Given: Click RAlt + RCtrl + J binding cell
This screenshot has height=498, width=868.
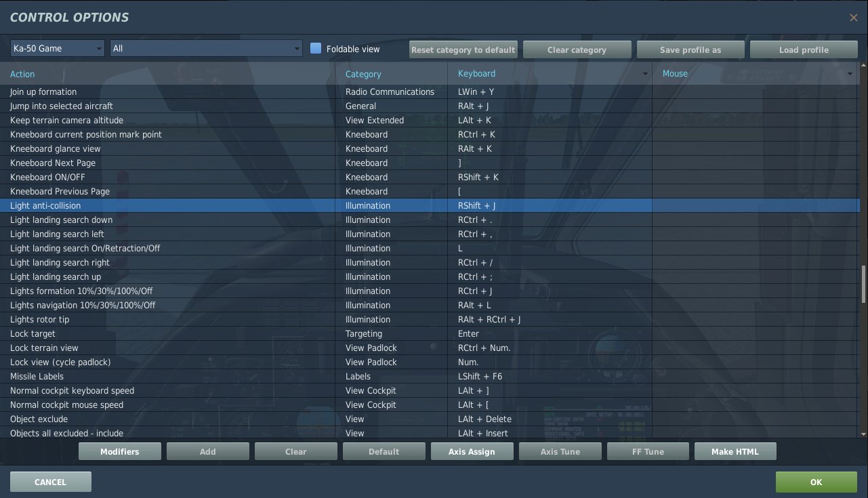Looking at the screenshot, I should point(550,319).
